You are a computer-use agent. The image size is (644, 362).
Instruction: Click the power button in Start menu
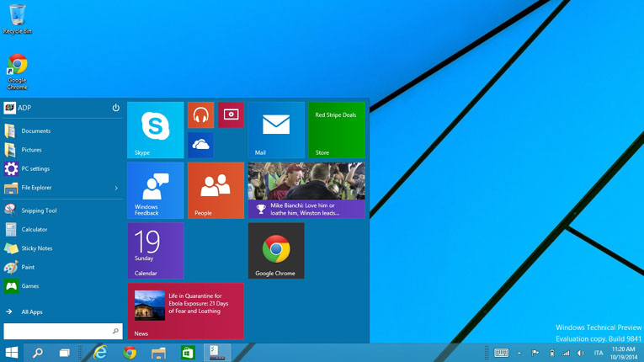116,108
